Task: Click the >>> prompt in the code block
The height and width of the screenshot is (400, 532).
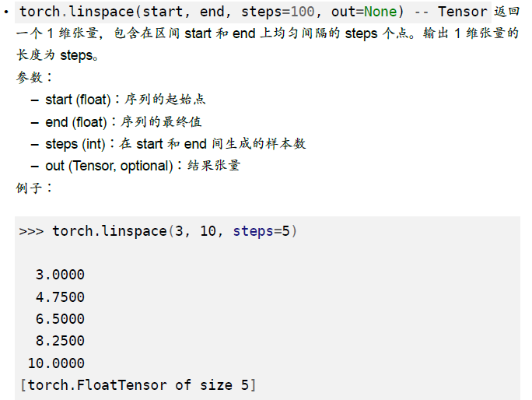Action: 31,232
